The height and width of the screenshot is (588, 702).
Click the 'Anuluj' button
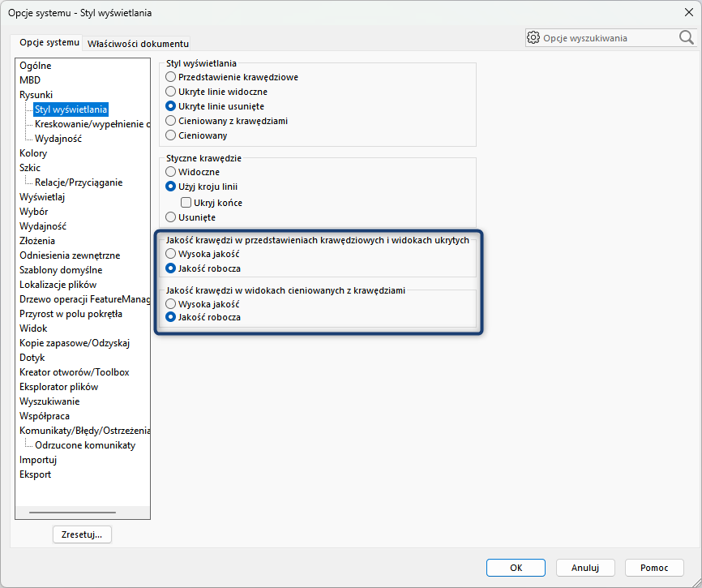584,568
